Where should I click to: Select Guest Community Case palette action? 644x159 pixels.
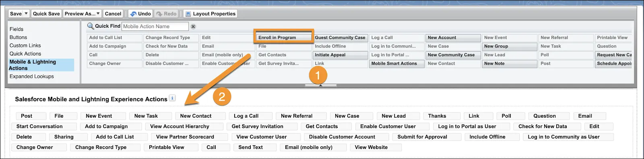tap(340, 38)
